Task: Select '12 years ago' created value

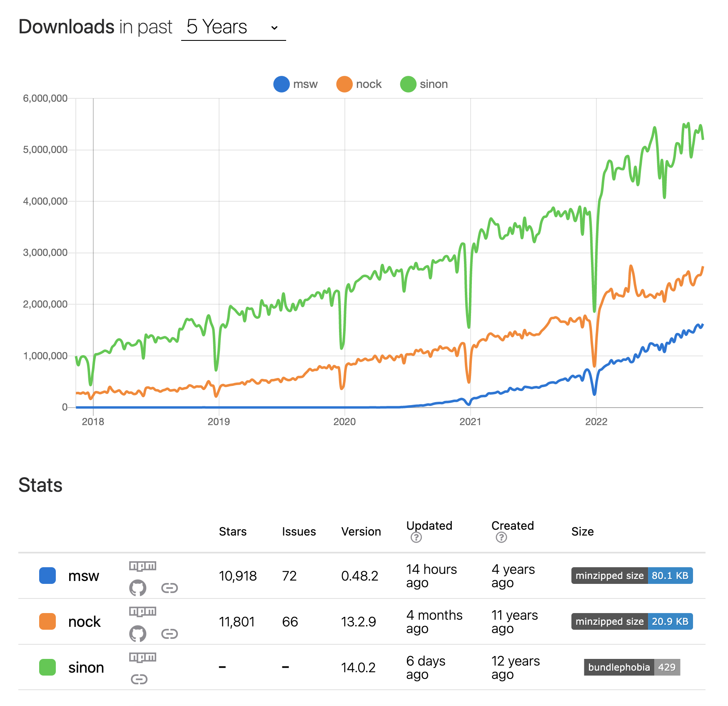Action: (x=516, y=668)
